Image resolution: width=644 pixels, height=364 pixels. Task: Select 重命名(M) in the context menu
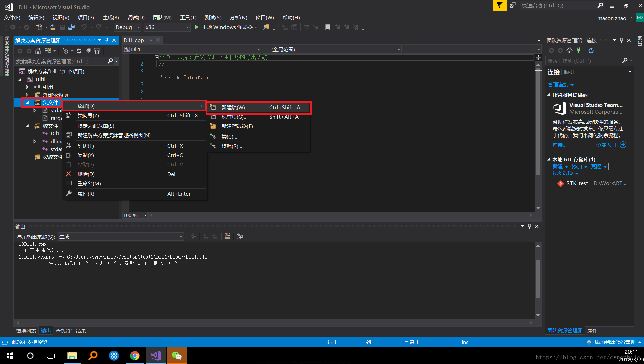pos(135,183)
